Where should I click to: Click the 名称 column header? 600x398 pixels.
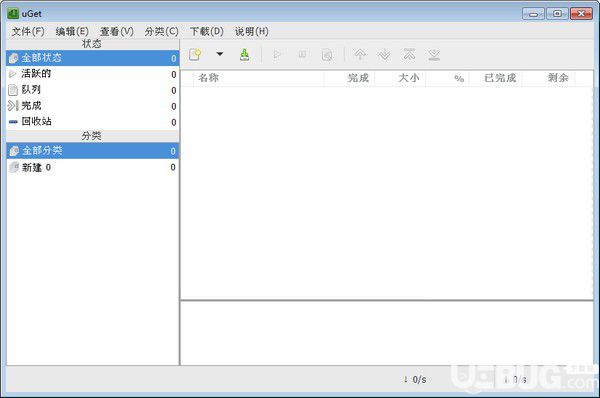coord(259,78)
